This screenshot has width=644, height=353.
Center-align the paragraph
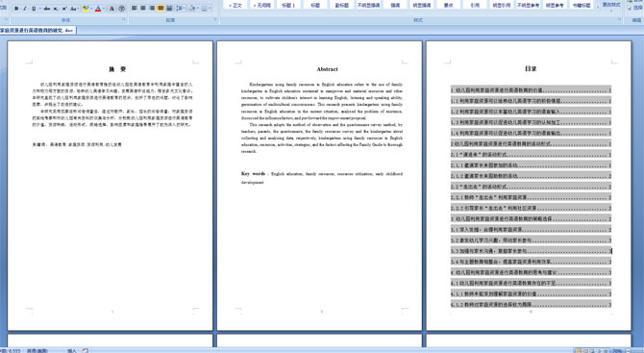[x=143, y=8]
